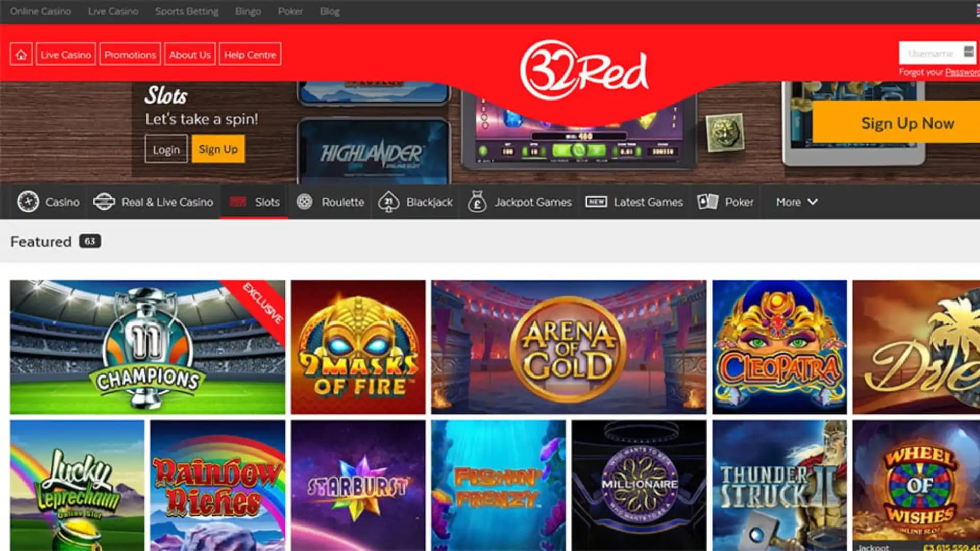The width and height of the screenshot is (980, 551).
Task: Click the Latest Games NEW icon
Action: [596, 202]
